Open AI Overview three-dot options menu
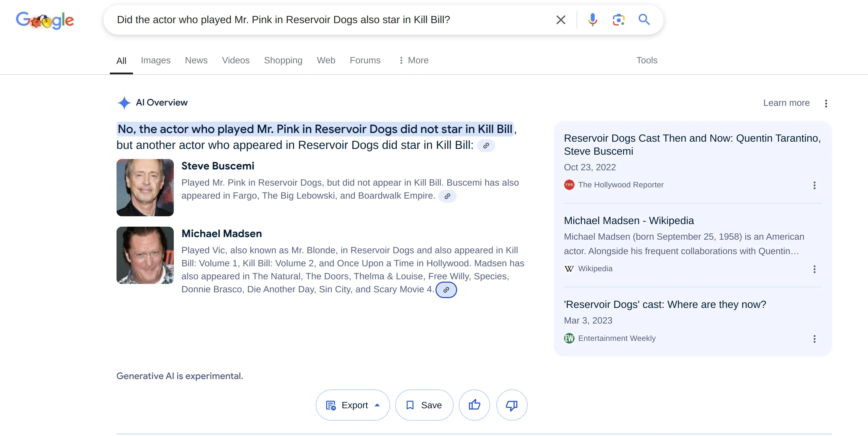 tap(825, 103)
